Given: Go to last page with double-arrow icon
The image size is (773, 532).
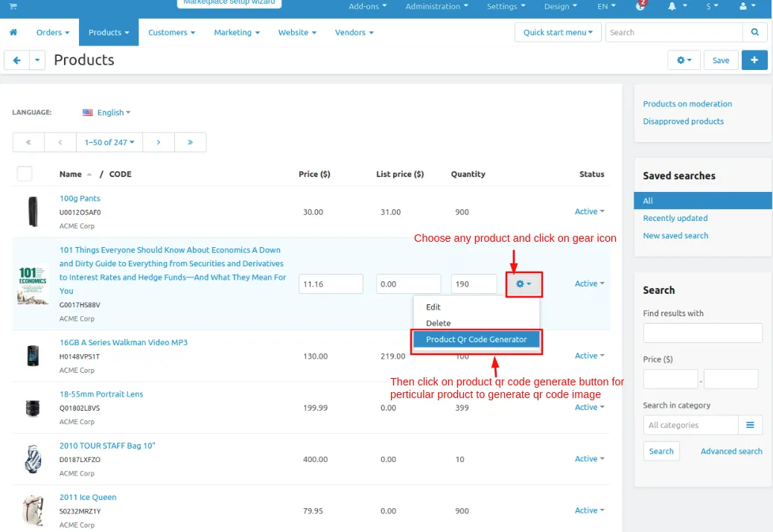Looking at the screenshot, I should [x=190, y=142].
